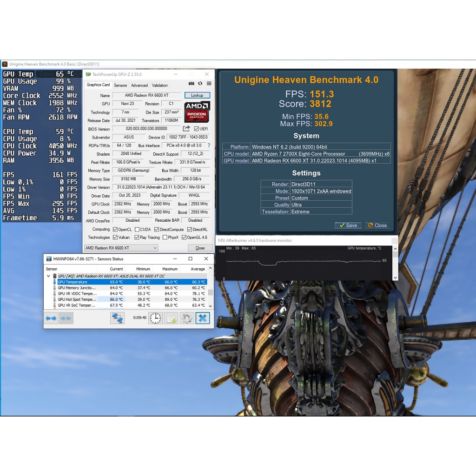The width and height of the screenshot is (476, 476).
Task: Click the Close button in GPU-Z
Action: (x=200, y=248)
